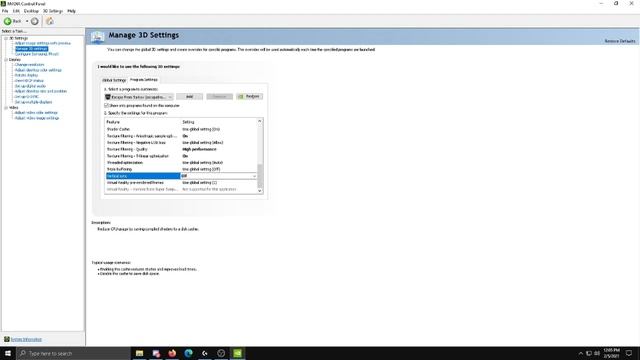
Task: Open the System Information link
Action: [x=26, y=340]
